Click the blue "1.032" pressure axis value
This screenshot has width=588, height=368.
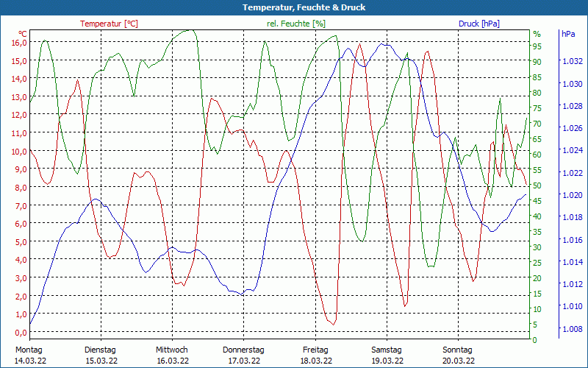point(573,61)
